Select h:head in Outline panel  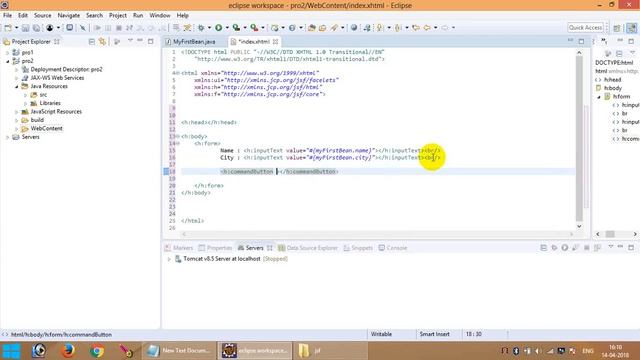pos(612,80)
